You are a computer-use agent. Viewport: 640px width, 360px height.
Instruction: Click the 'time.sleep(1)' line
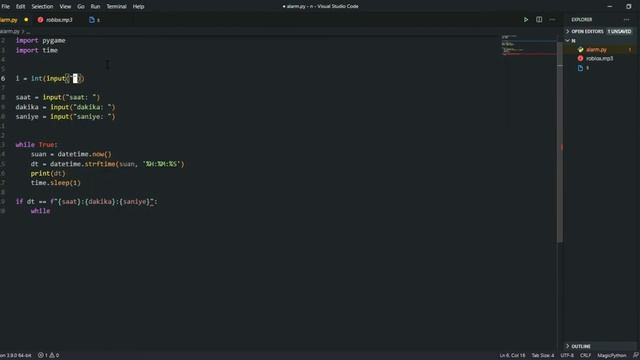tap(56, 183)
